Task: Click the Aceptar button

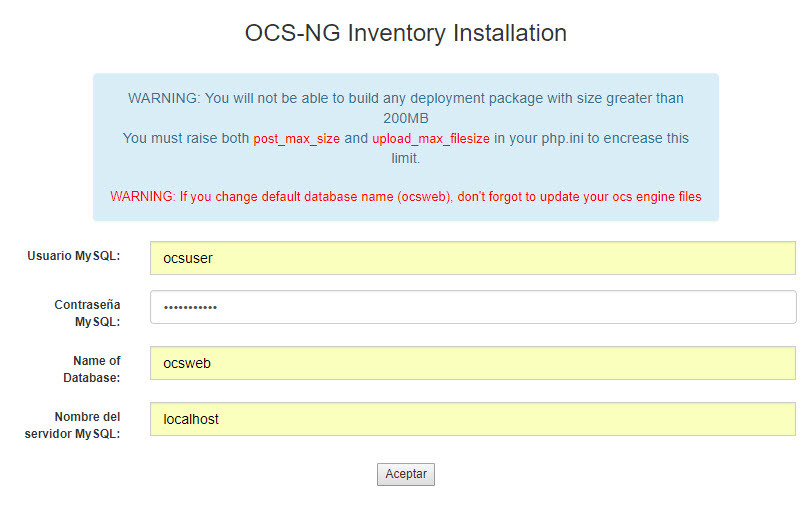Action: (x=405, y=474)
